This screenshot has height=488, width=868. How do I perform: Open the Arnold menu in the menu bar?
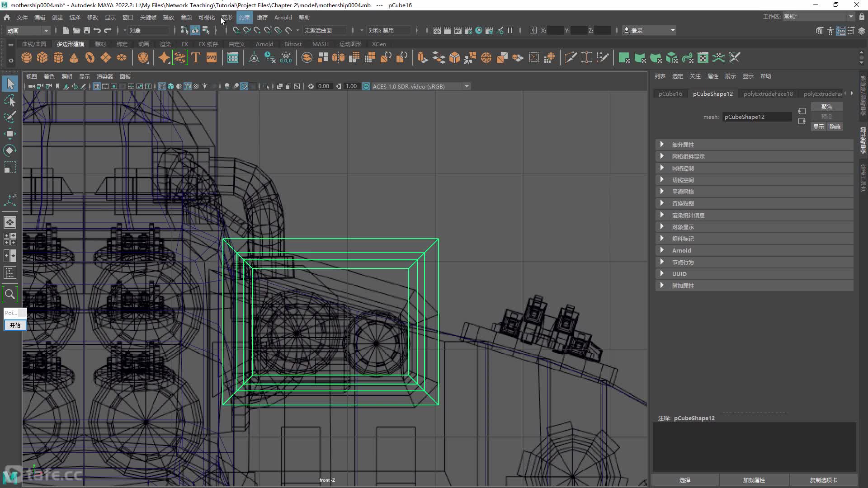283,17
